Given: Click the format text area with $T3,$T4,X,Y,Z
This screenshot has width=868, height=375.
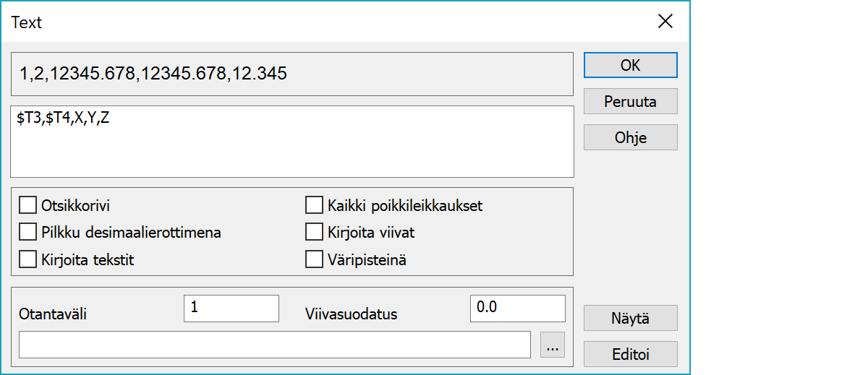Looking at the screenshot, I should (292, 142).
